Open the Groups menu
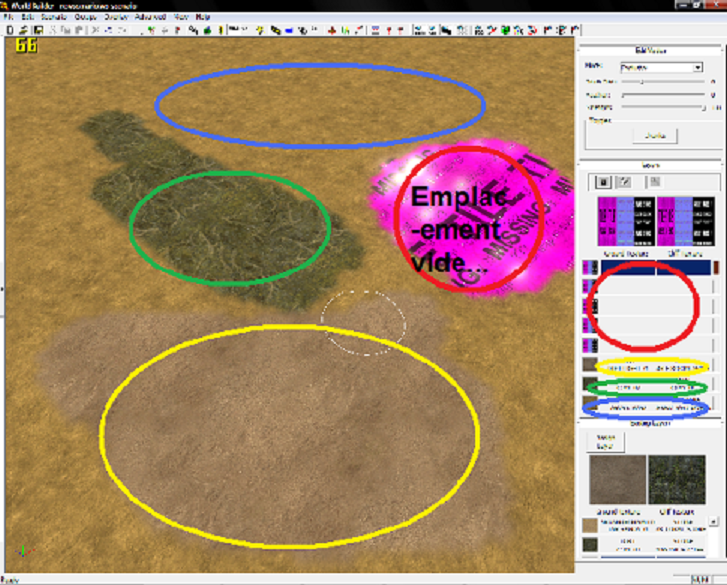The image size is (727, 585). [x=85, y=17]
